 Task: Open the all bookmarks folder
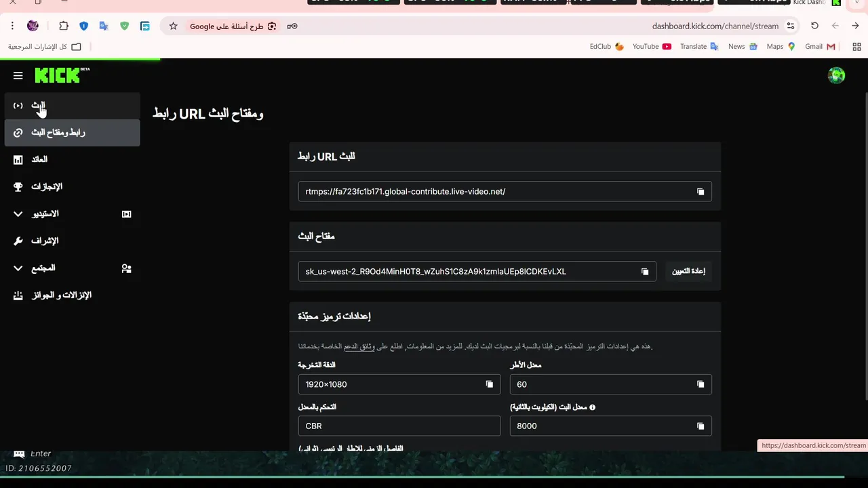coord(44,46)
